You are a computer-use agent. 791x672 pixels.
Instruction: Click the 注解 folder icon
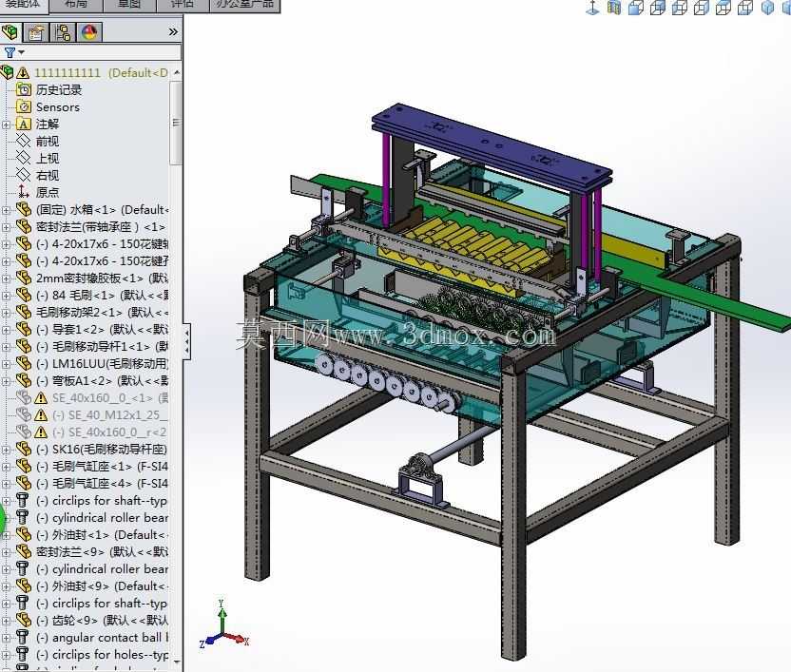tap(23, 125)
